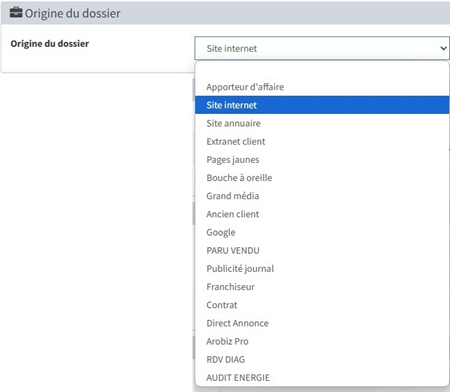Pick Site annuaire option

tap(322, 123)
